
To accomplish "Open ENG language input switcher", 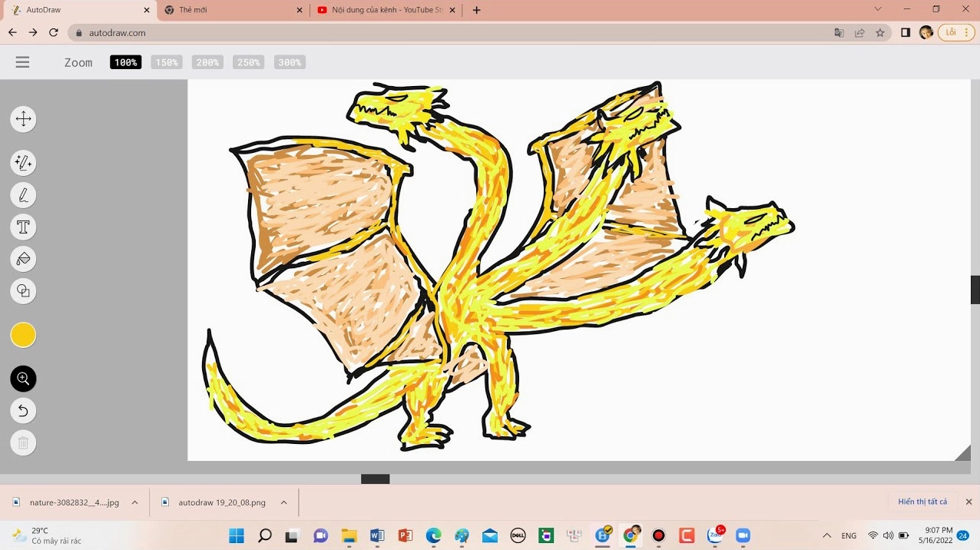I will click(x=849, y=535).
